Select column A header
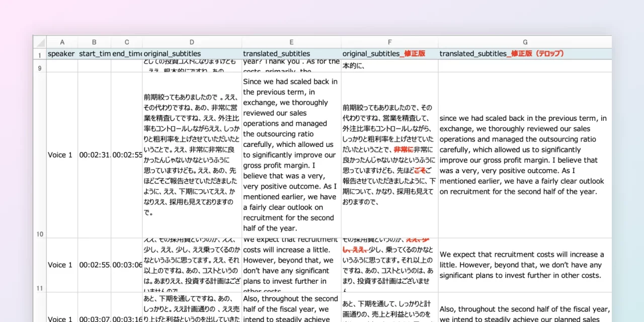 pyautogui.click(x=62, y=42)
